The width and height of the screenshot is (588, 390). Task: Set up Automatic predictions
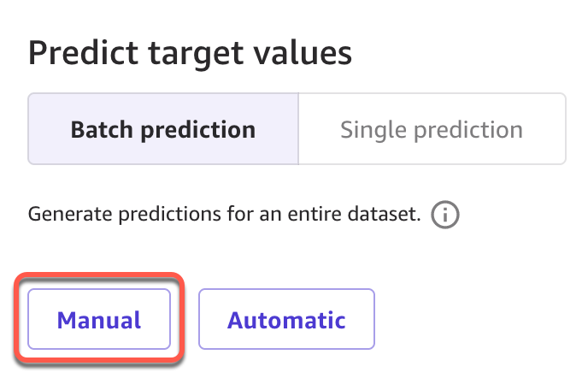[286, 320]
